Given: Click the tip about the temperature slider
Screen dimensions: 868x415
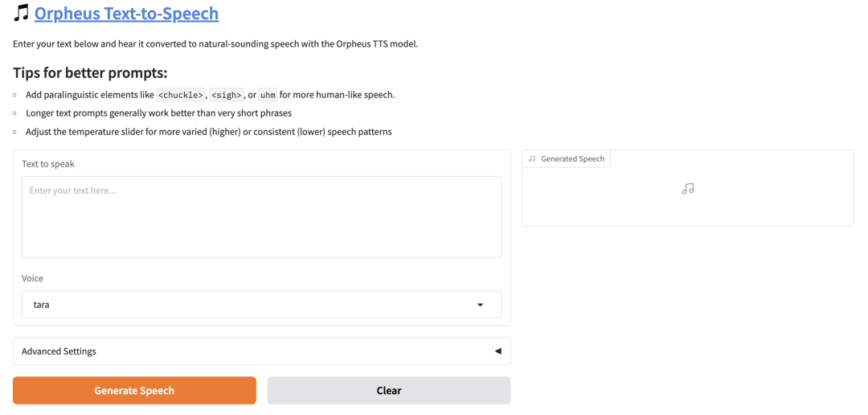Looking at the screenshot, I should tap(209, 132).
